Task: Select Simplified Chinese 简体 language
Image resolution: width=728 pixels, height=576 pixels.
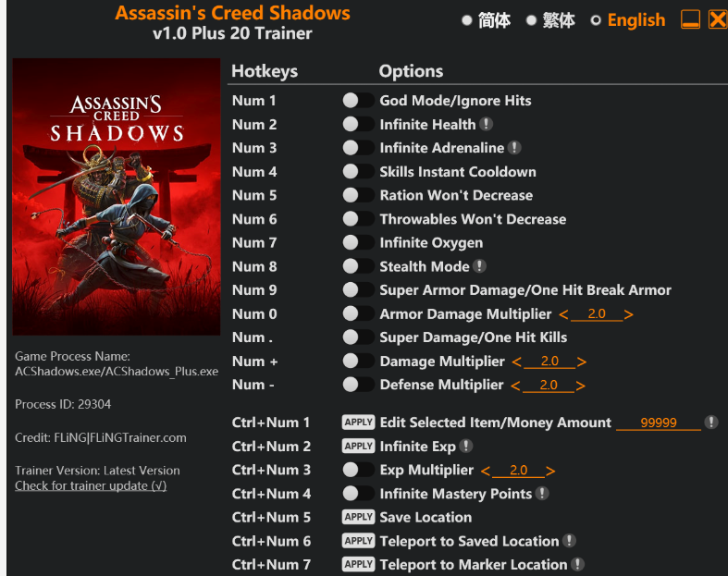Action: [x=487, y=20]
